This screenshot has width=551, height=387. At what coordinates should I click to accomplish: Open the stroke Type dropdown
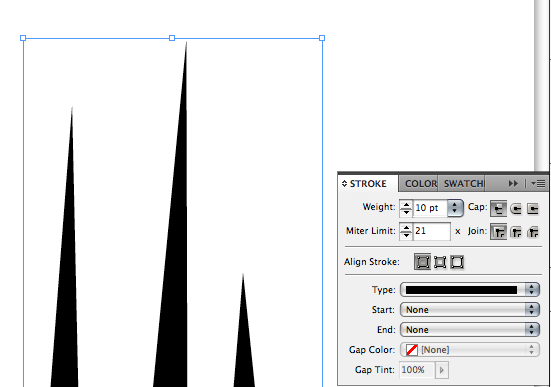[470, 290]
